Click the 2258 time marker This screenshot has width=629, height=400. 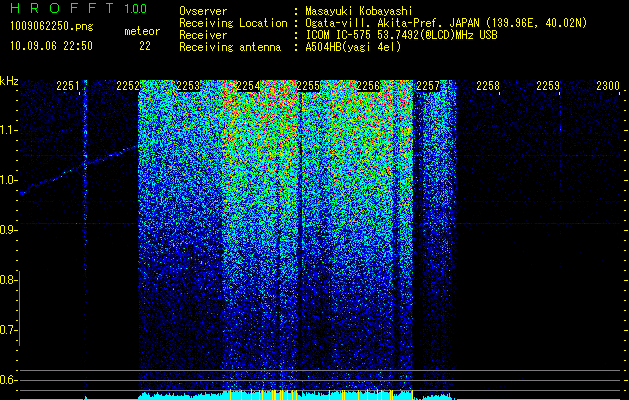tap(488, 86)
